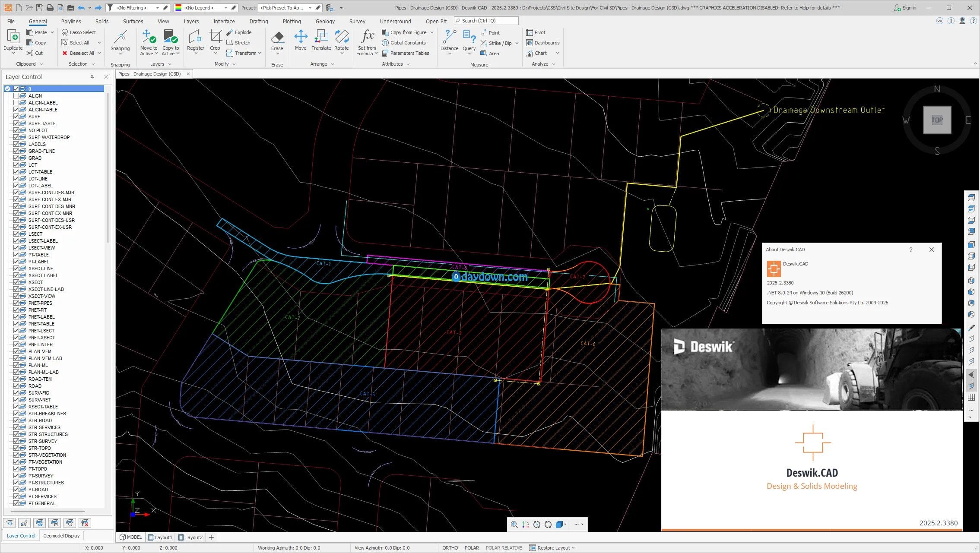Click the zoom magnifier in viewport toolbar
Image resolution: width=980 pixels, height=553 pixels.
pyautogui.click(x=514, y=525)
